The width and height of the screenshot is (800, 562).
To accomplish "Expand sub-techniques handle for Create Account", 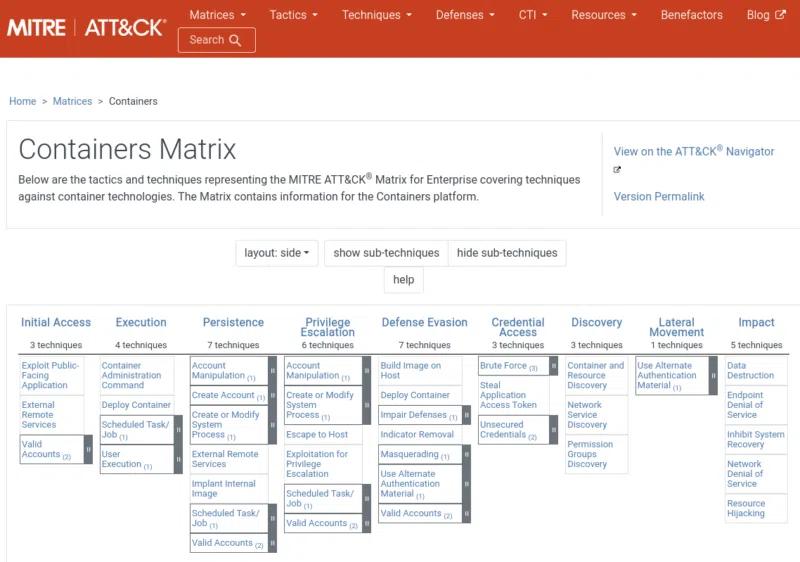I will (x=272, y=395).
